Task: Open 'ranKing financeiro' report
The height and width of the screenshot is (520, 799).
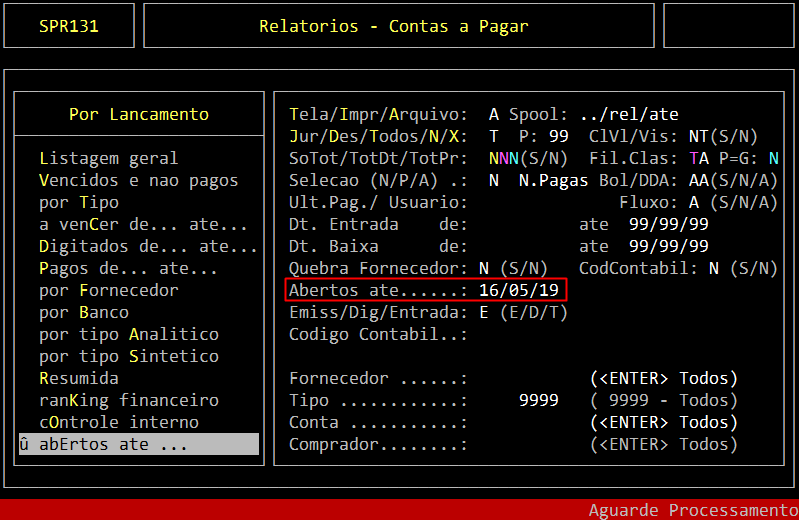Action: point(128,400)
